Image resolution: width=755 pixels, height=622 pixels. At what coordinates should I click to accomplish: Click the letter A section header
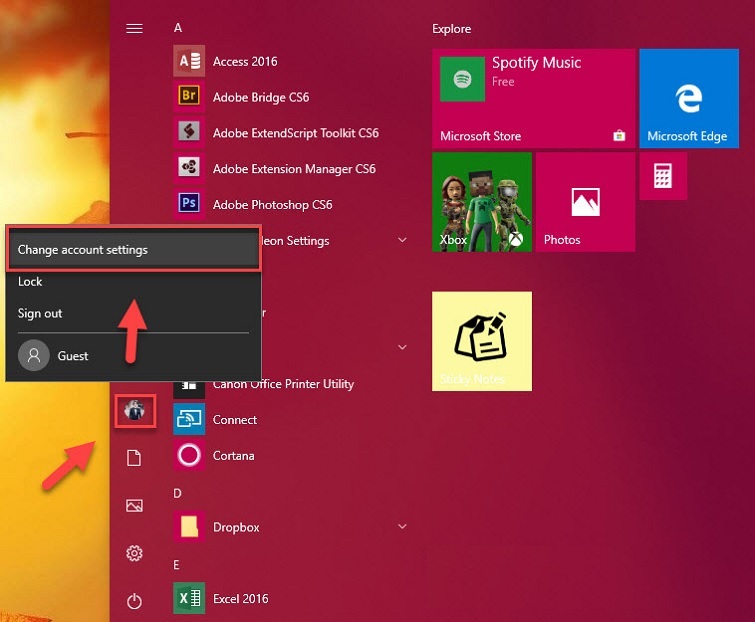[178, 28]
